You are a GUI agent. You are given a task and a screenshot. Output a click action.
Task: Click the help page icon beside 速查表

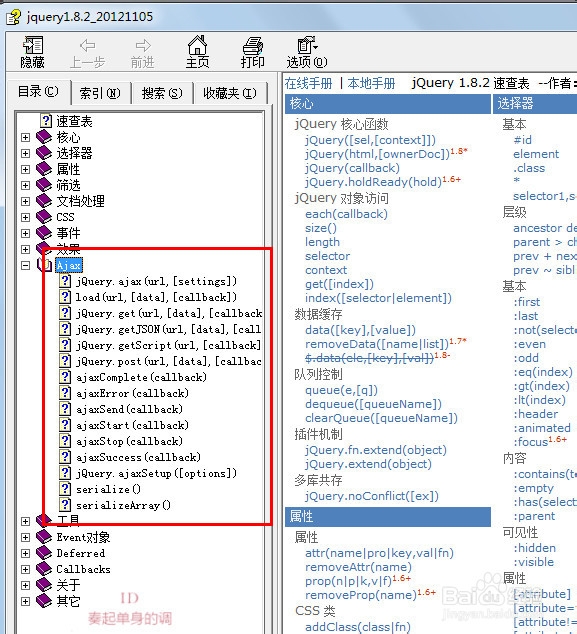(46, 120)
